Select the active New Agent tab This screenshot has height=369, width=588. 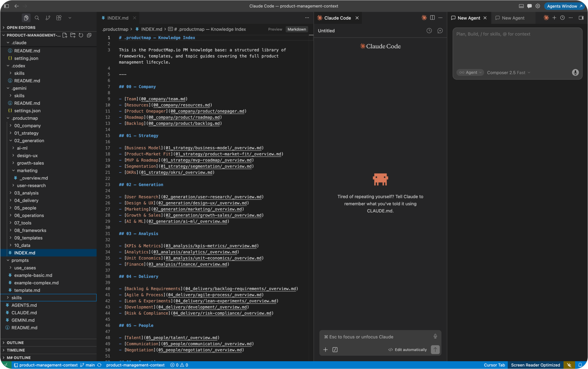(x=469, y=18)
